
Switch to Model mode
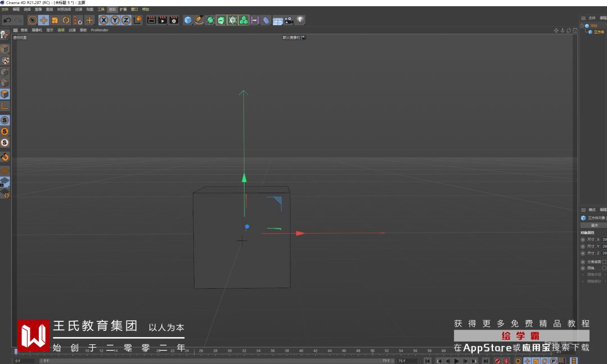(4, 49)
